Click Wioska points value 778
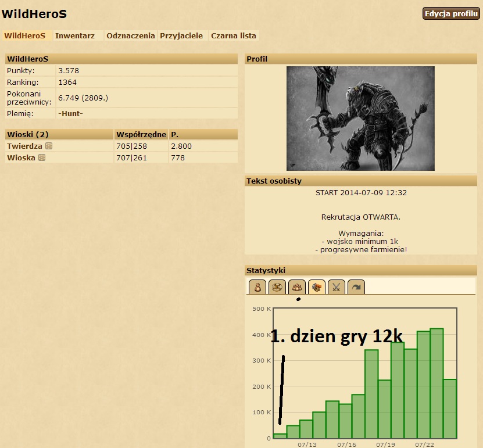 coord(178,157)
